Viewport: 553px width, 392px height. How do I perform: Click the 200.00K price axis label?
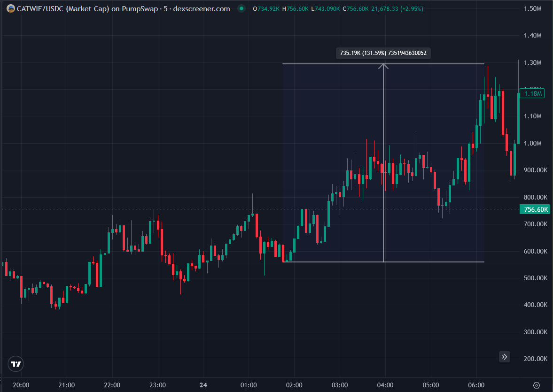pos(535,359)
